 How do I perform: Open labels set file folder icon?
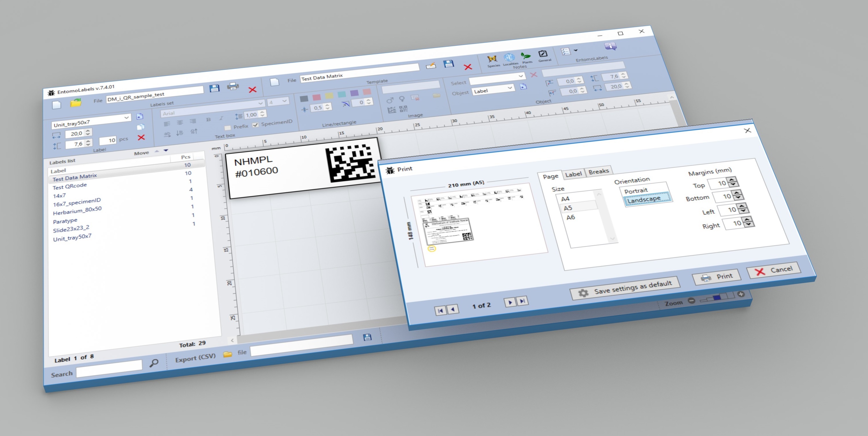75,103
